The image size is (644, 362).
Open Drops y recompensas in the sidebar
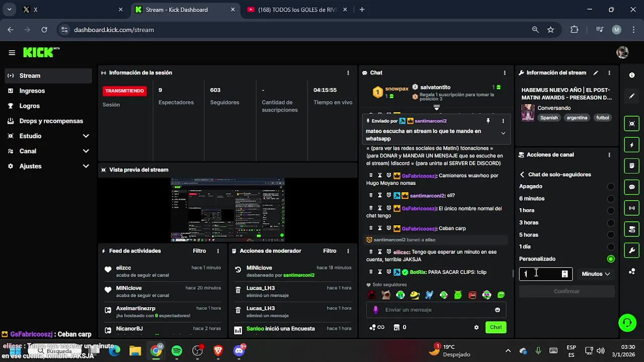pyautogui.click(x=49, y=121)
